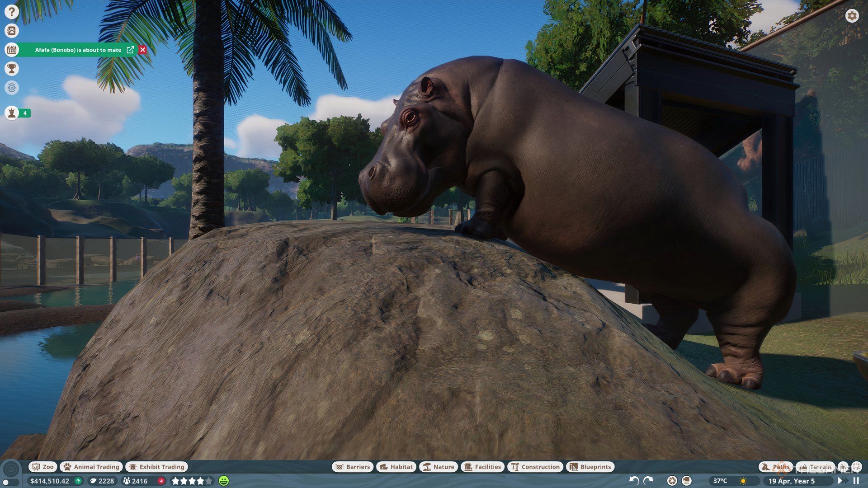868x488 pixels.
Task: View finances at $414,510.42 balance
Action: tap(50, 481)
